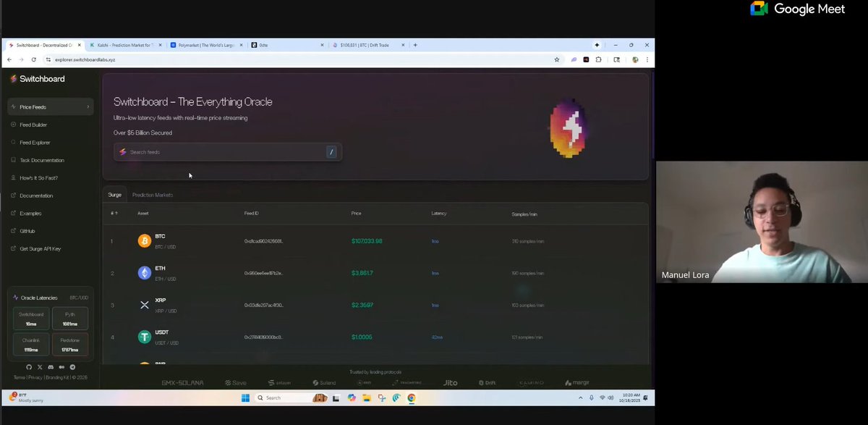The width and height of the screenshot is (868, 425).
Task: Expand the Price Feeds chevron arrow
Action: point(88,107)
